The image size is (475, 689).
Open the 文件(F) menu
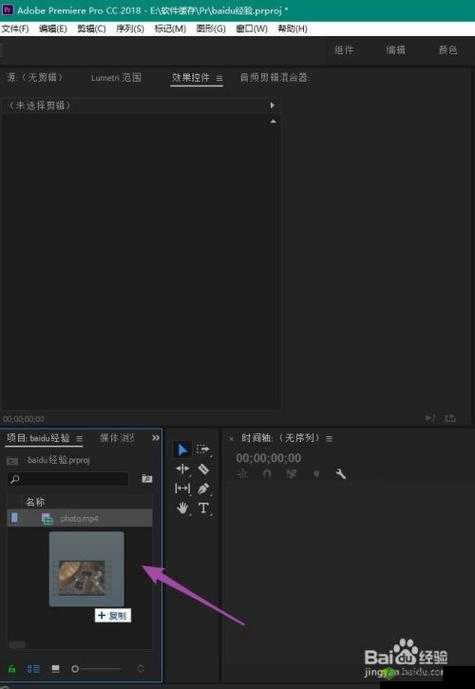click(15, 29)
